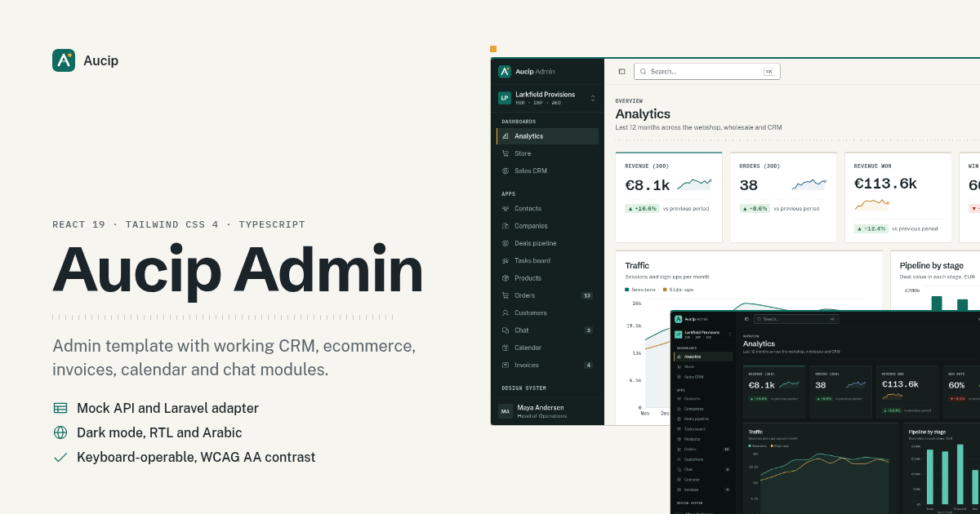980x514 pixels.
Task: Open Analytics in the dark dashboard sidebar
Action: tap(703, 357)
